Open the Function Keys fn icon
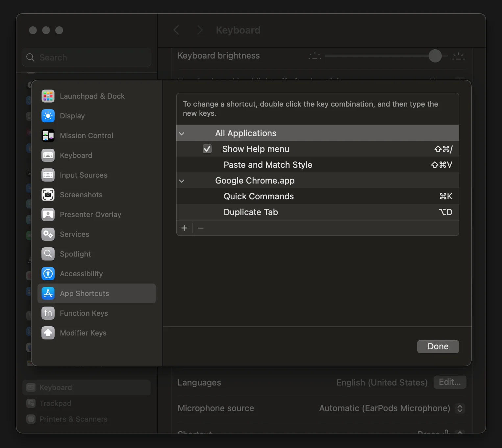This screenshot has width=502, height=448. click(48, 313)
